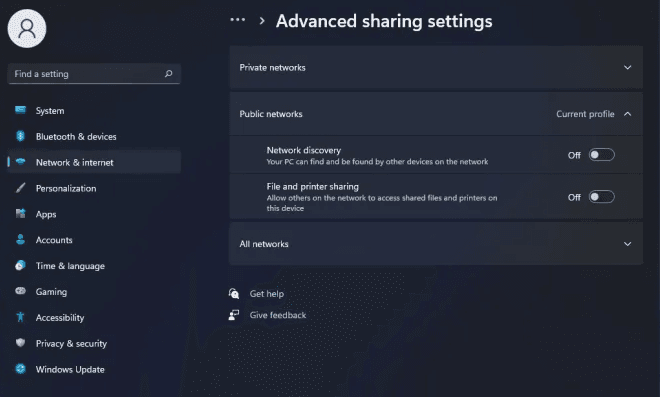Click the Advanced sharing settings title
Screen dimensions: 660x397
click(x=384, y=21)
